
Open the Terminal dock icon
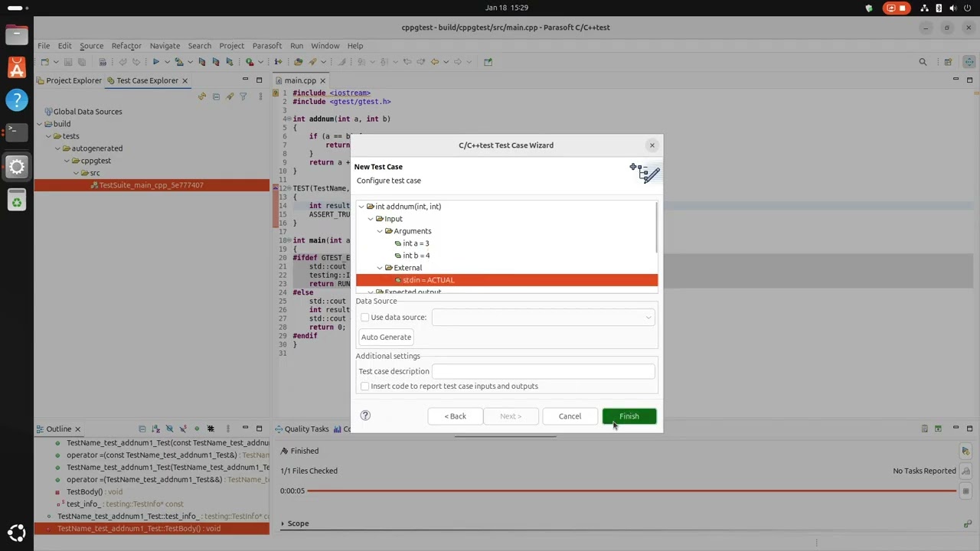point(17,132)
